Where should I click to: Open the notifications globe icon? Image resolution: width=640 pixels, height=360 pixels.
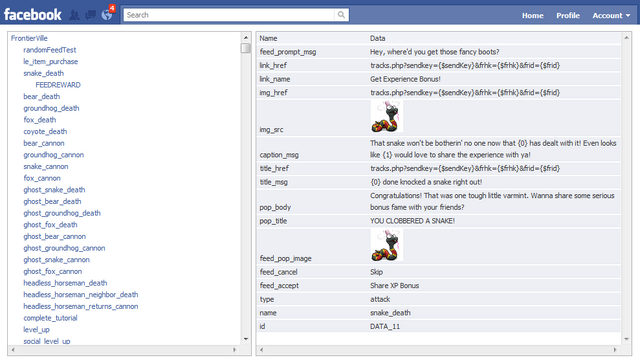(107, 15)
